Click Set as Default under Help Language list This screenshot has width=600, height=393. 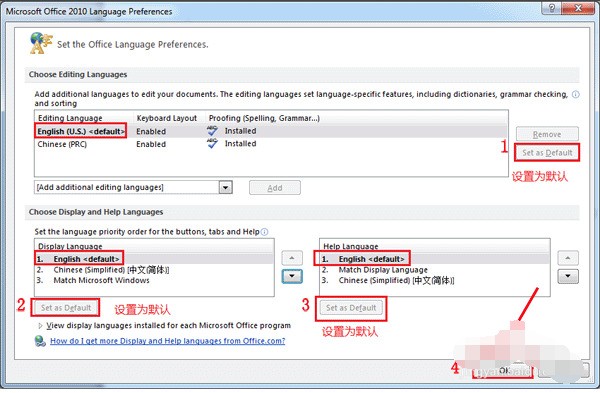[x=351, y=308]
